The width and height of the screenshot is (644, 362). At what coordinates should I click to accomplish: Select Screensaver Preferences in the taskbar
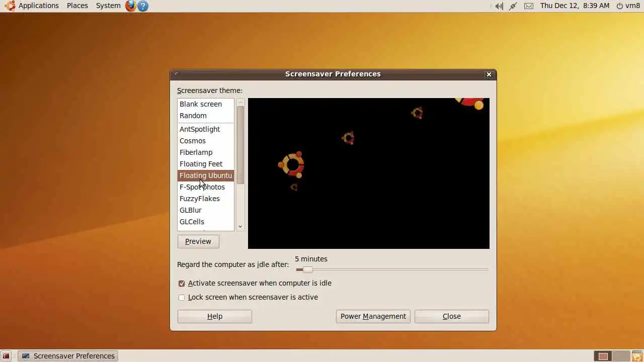(x=68, y=356)
